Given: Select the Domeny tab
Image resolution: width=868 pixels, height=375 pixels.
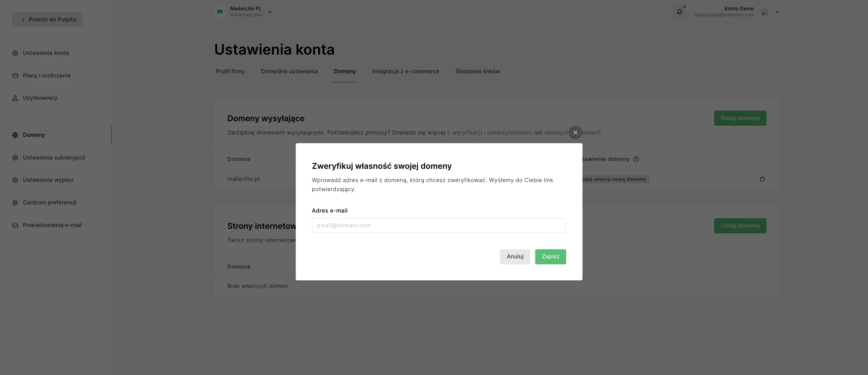Looking at the screenshot, I should pyautogui.click(x=345, y=71).
